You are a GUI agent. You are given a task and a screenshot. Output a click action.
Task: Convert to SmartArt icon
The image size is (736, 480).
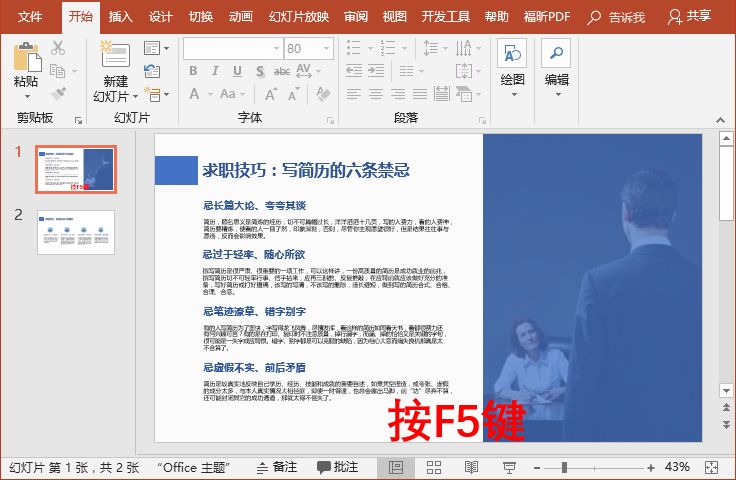point(464,94)
